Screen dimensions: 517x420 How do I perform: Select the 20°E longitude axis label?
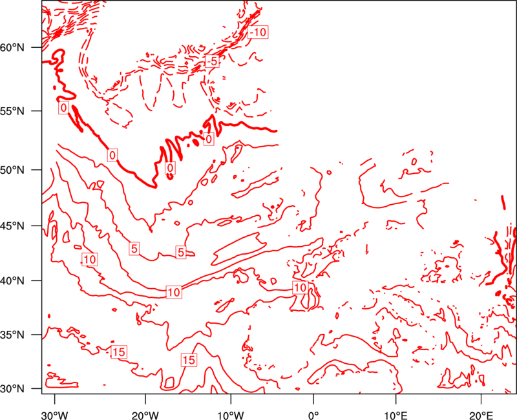(481, 415)
